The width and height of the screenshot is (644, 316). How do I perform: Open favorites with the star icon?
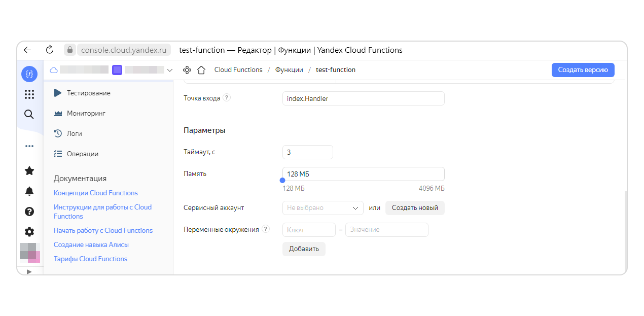coord(29,171)
